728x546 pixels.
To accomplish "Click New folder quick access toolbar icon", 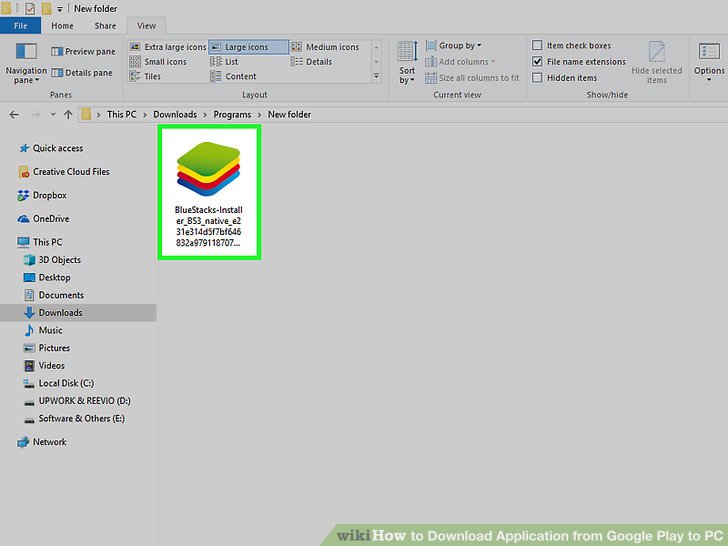I will click(46, 8).
